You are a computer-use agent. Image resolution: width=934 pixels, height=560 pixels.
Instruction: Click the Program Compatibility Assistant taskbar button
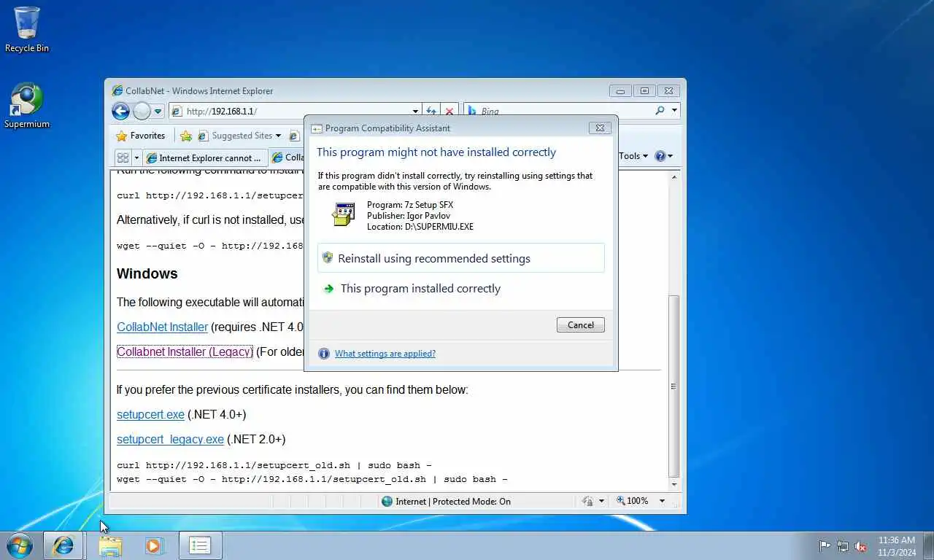tap(200, 545)
